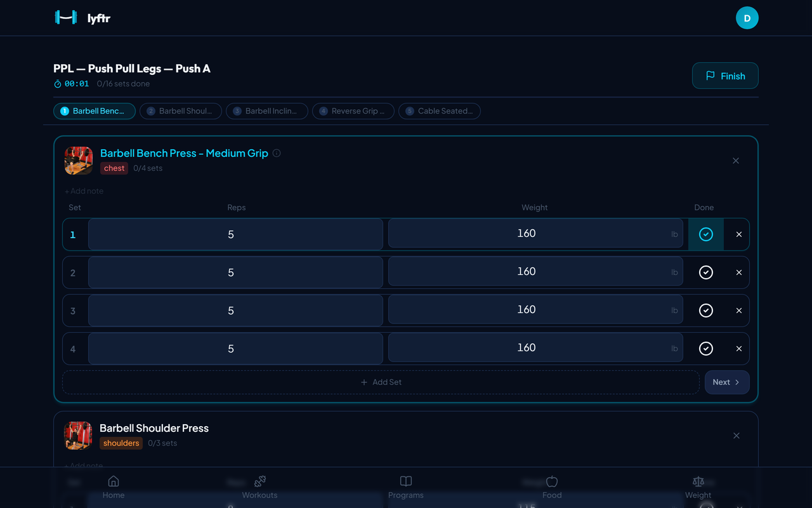
Task: Open Programs in bottom navigation
Action: 406,487
